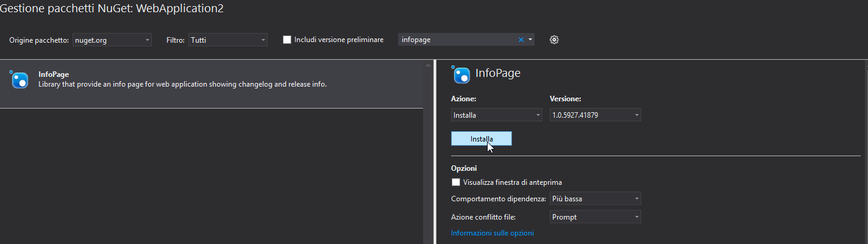This screenshot has width=868, height=244.
Task: Clear the infopage search text
Action: click(521, 40)
